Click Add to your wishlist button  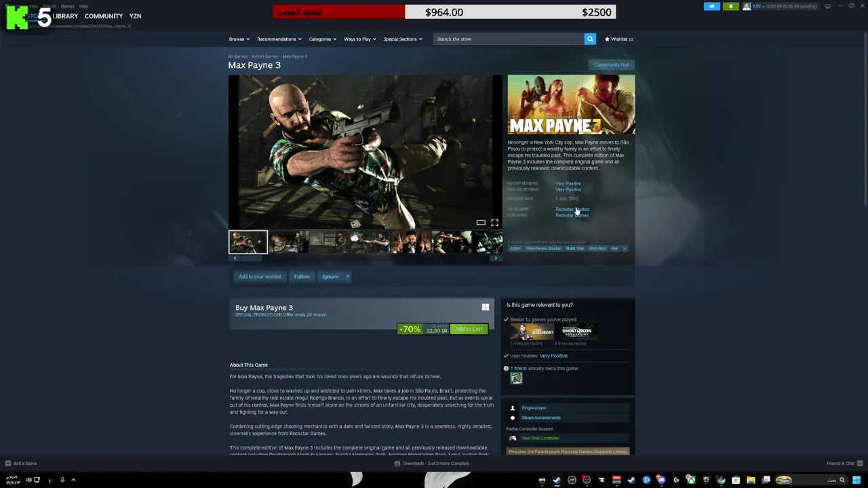[x=260, y=277]
